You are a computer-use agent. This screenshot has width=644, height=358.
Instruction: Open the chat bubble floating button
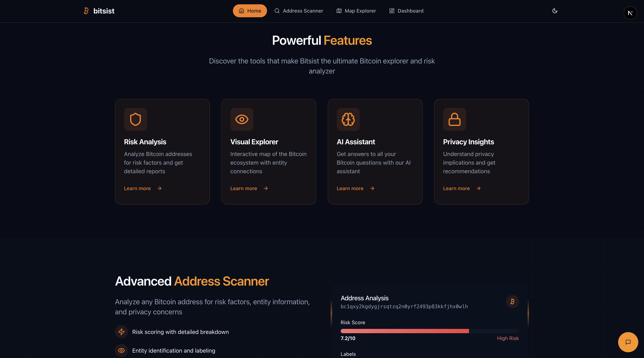[x=628, y=342]
